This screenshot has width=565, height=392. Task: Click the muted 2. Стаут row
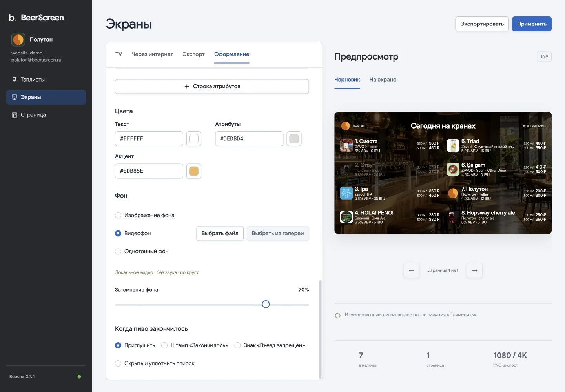coord(390,169)
